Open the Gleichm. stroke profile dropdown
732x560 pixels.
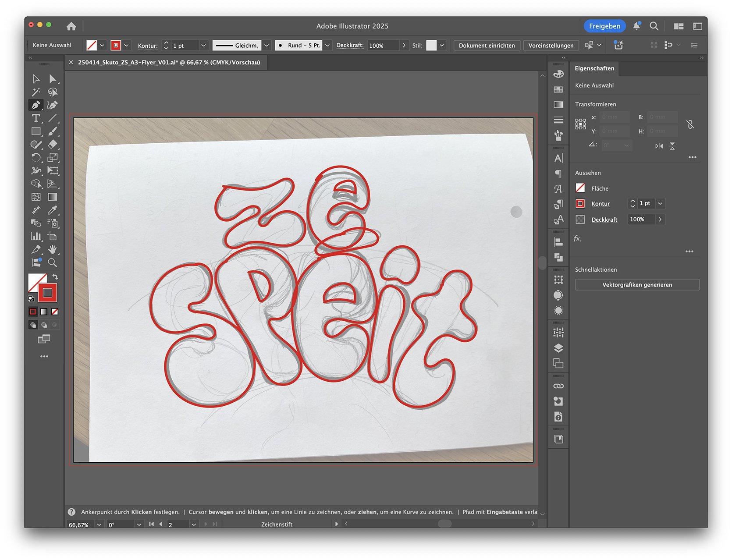click(267, 46)
